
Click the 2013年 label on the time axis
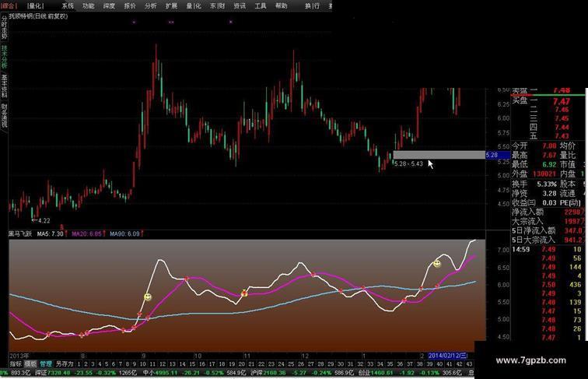click(x=19, y=356)
